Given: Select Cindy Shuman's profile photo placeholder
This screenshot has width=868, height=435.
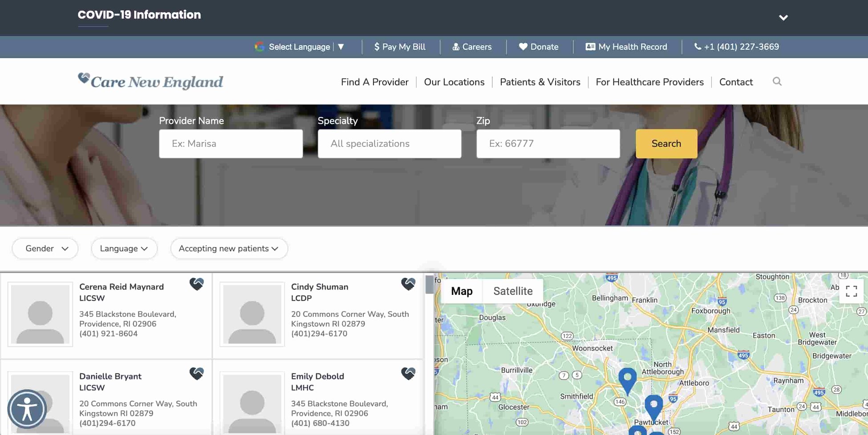Looking at the screenshot, I should pyautogui.click(x=252, y=314).
